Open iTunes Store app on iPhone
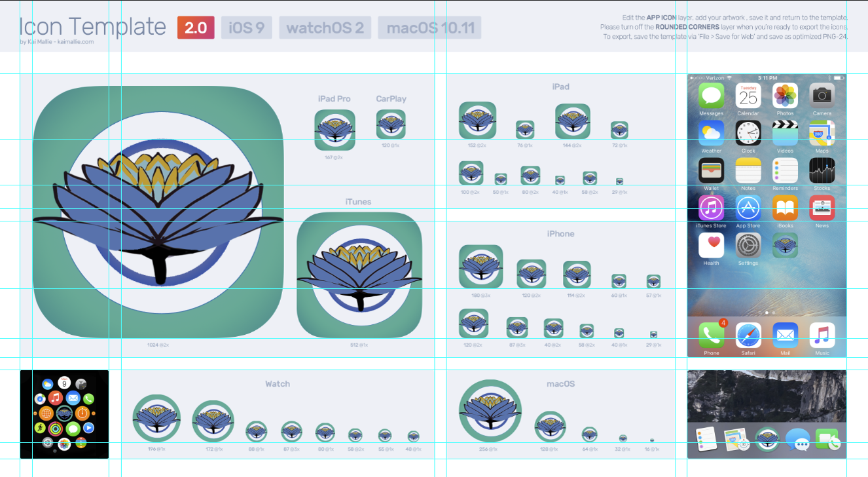 (x=711, y=208)
